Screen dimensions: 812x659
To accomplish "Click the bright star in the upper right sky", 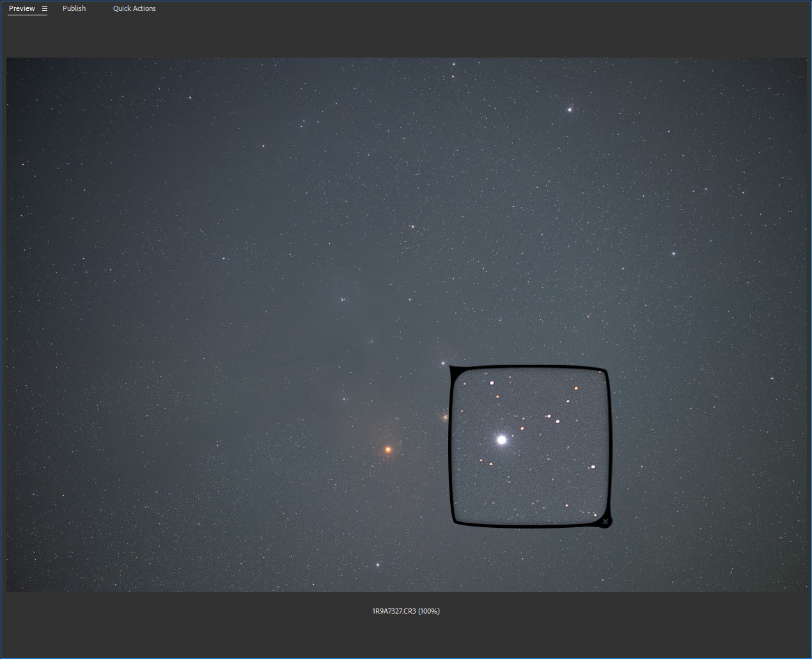I will pyautogui.click(x=570, y=109).
